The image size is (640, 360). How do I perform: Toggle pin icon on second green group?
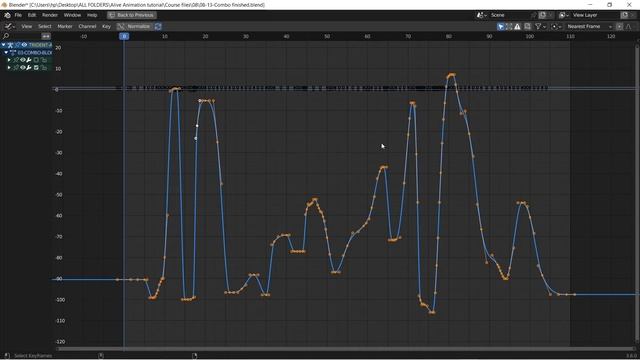pos(16,67)
